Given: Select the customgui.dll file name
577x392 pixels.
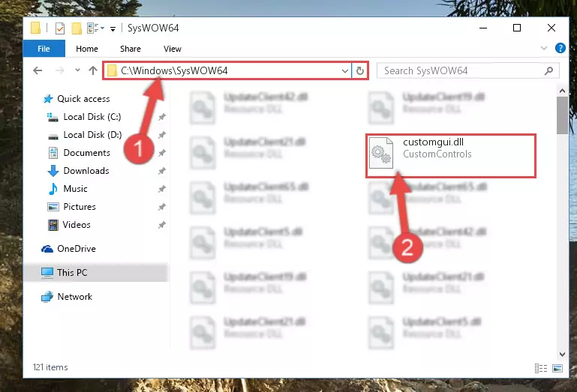Looking at the screenshot, I should point(433,142).
